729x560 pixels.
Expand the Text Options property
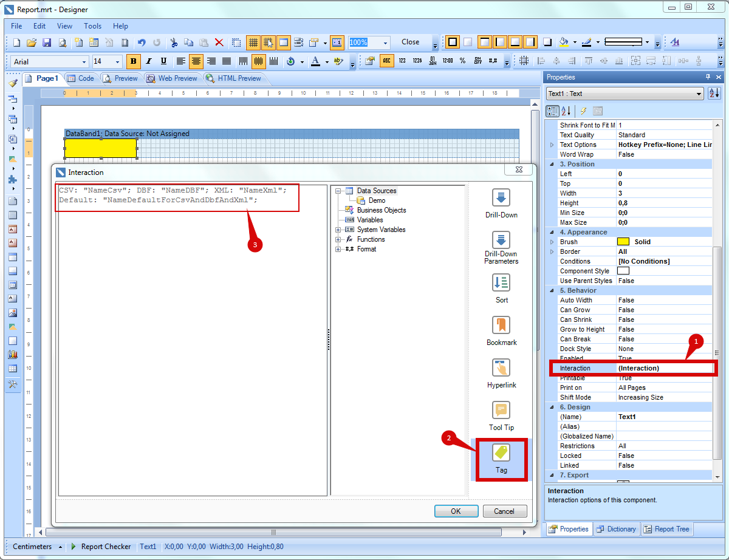click(x=552, y=145)
